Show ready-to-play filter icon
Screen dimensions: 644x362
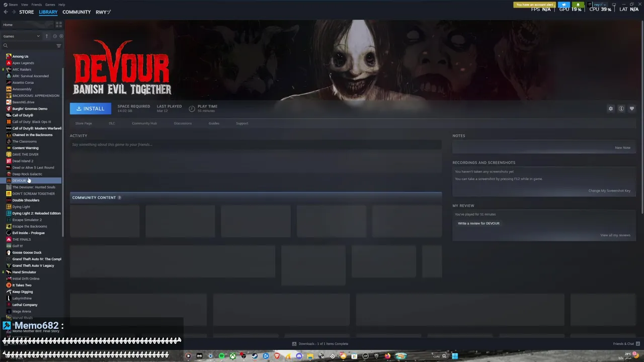pos(61,36)
